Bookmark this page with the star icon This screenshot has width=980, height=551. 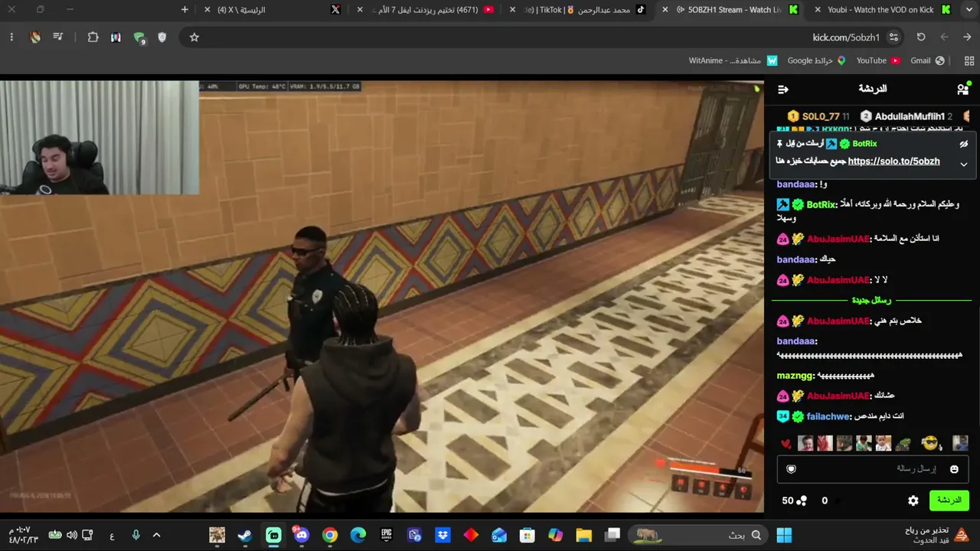(x=194, y=37)
